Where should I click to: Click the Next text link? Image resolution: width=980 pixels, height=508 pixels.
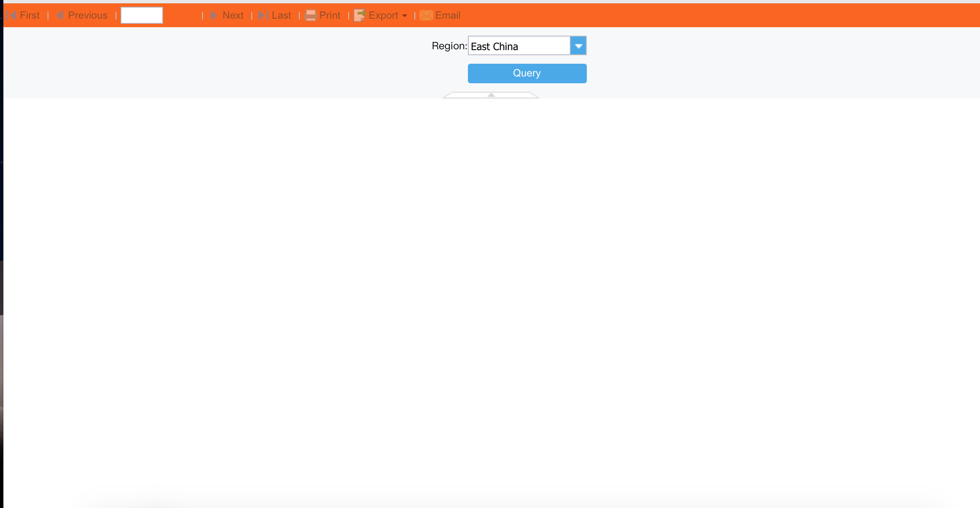[233, 15]
